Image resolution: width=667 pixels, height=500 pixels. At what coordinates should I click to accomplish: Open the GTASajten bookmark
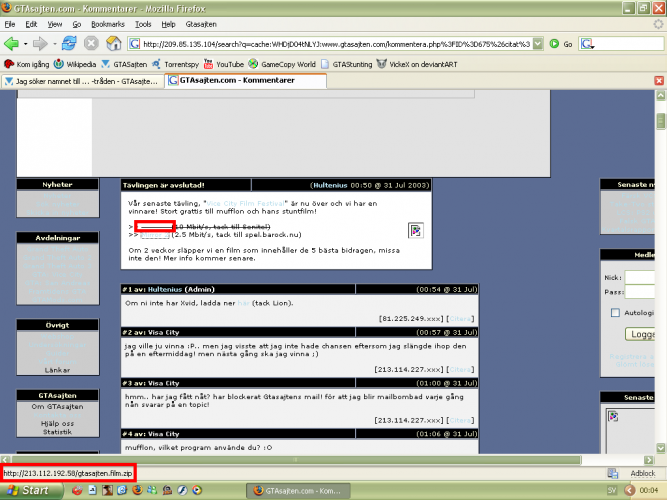(124, 64)
